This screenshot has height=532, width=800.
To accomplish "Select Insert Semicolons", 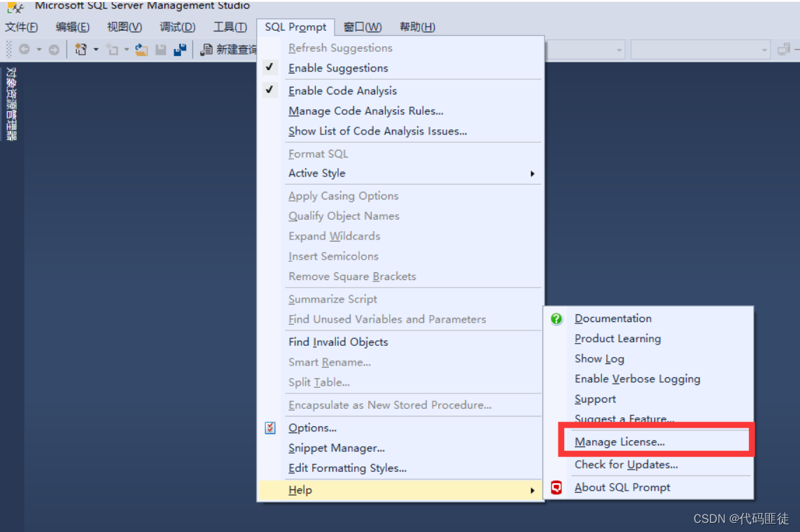I will [x=333, y=257].
